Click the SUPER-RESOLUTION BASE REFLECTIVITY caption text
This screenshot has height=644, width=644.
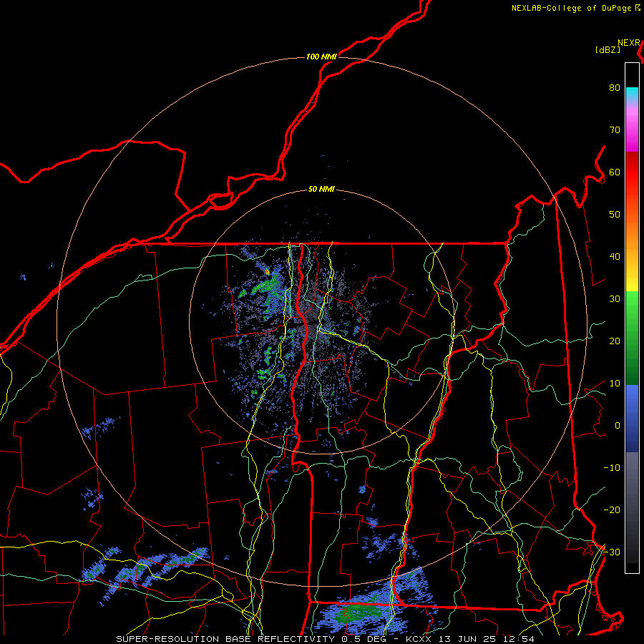225,639
